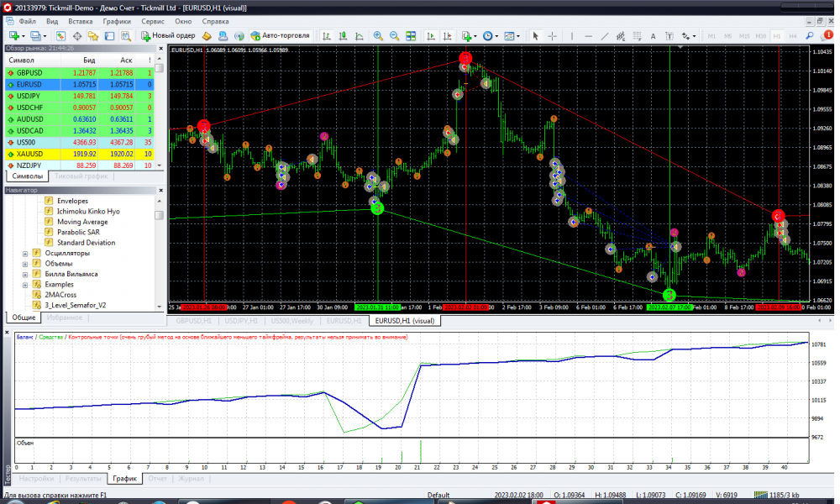The width and height of the screenshot is (840, 504).
Task: Open the Графики menu
Action: tap(117, 22)
